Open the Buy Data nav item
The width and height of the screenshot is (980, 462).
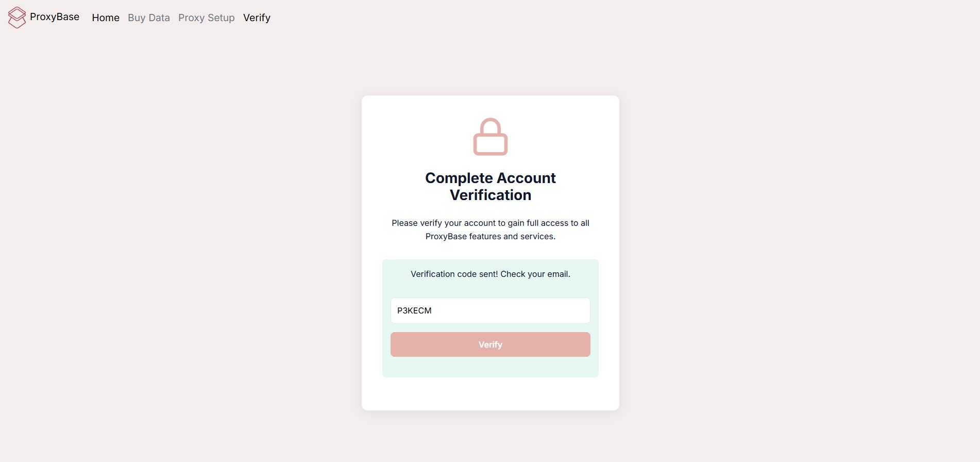pyautogui.click(x=149, y=18)
